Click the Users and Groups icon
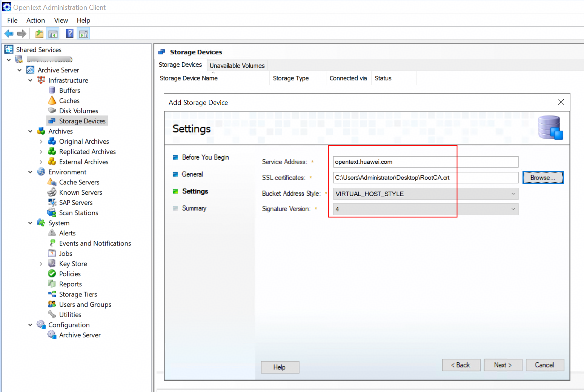584x392 pixels. [52, 304]
